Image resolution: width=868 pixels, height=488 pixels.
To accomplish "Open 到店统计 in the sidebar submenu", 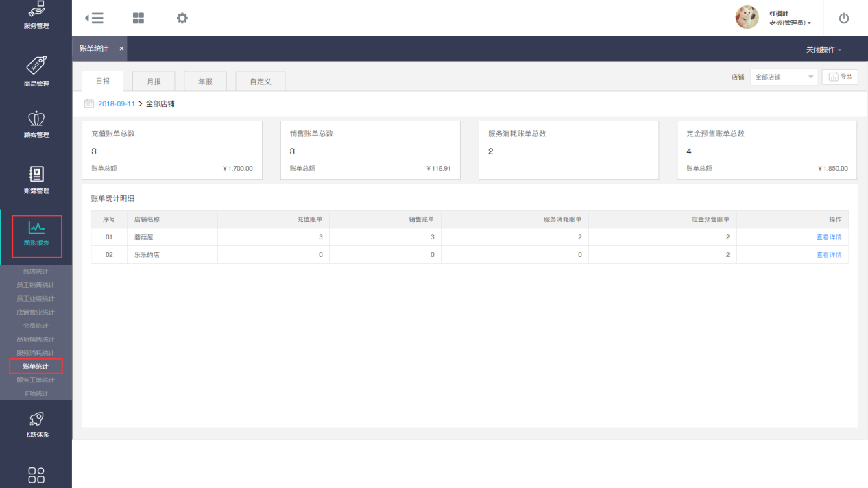I will 36,271.
